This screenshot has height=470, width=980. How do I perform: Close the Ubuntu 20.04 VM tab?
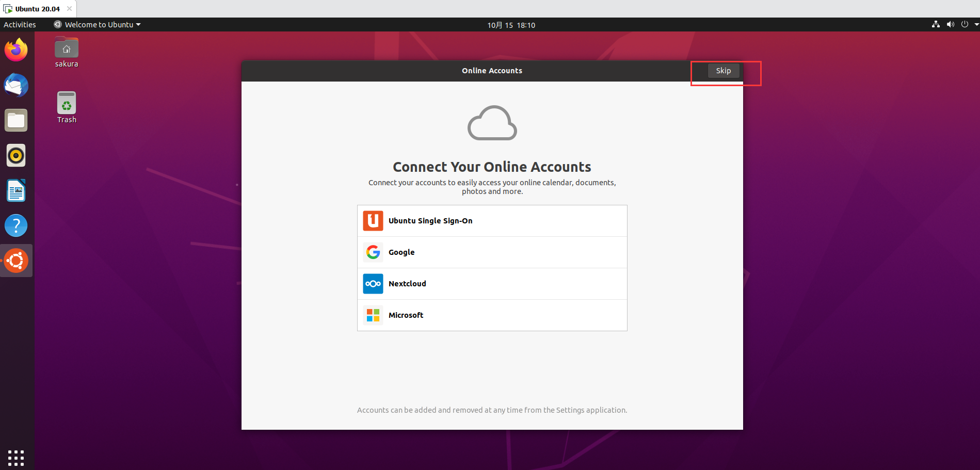coord(69,9)
